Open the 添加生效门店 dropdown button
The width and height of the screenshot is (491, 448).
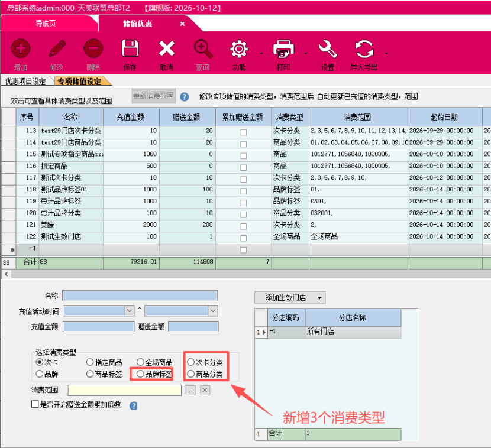[x=290, y=297]
